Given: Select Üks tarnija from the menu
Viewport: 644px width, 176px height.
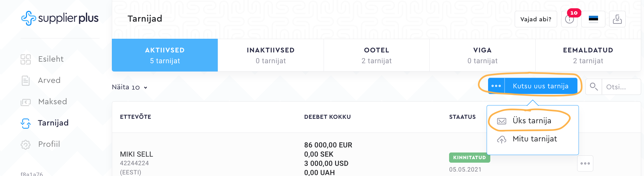Looking at the screenshot, I should [x=532, y=121].
